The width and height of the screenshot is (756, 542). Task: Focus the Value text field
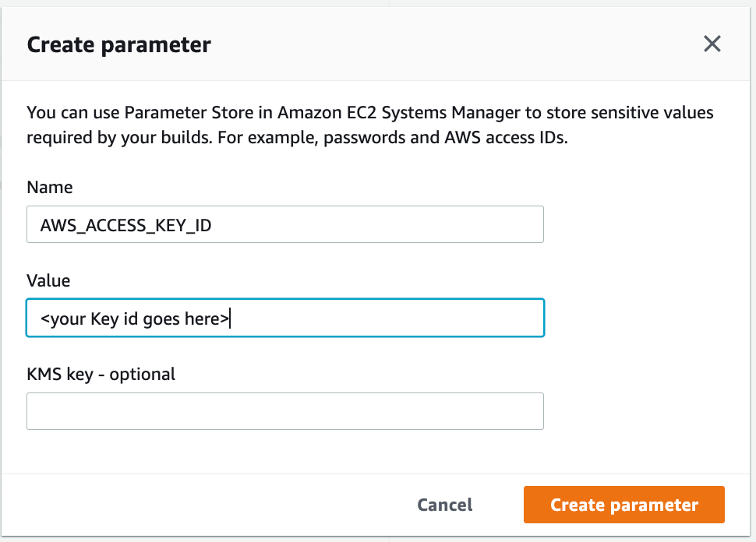click(x=284, y=319)
